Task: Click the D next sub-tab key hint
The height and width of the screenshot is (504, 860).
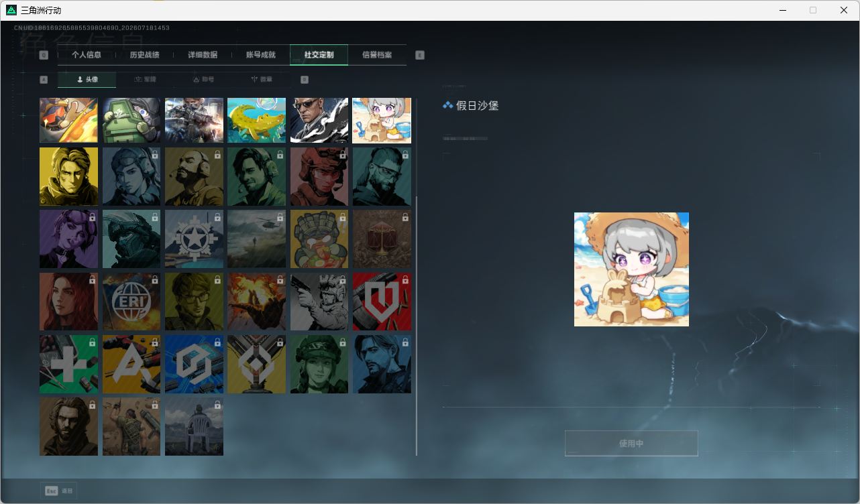Action: point(305,80)
